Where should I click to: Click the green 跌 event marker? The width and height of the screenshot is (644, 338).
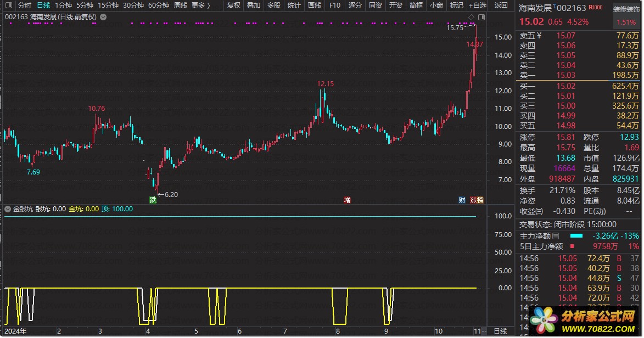(x=153, y=200)
